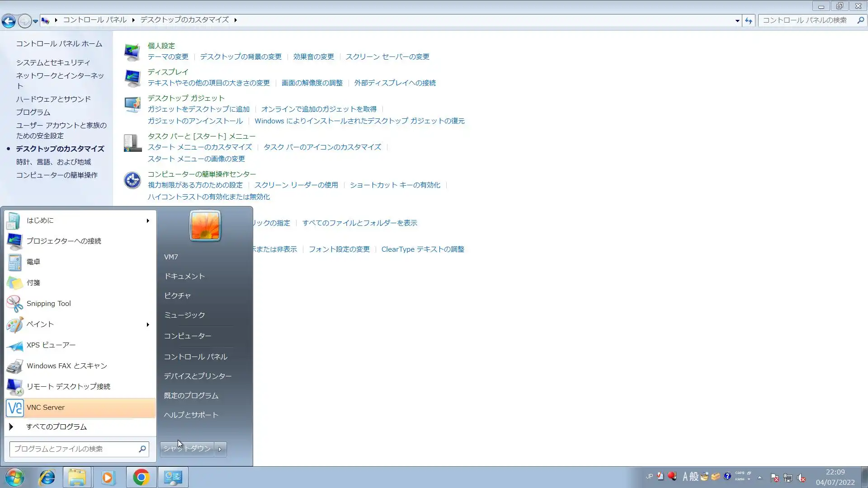The image size is (868, 488).
Task: Open コントロール パネル from the start menu
Action: pos(195,357)
